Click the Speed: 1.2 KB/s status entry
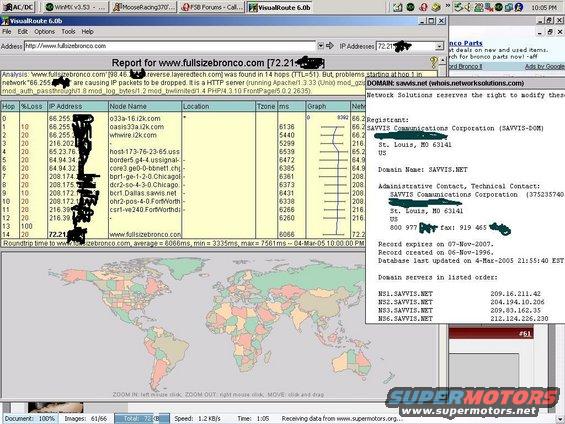The height and width of the screenshot is (424, 565). coord(197,419)
